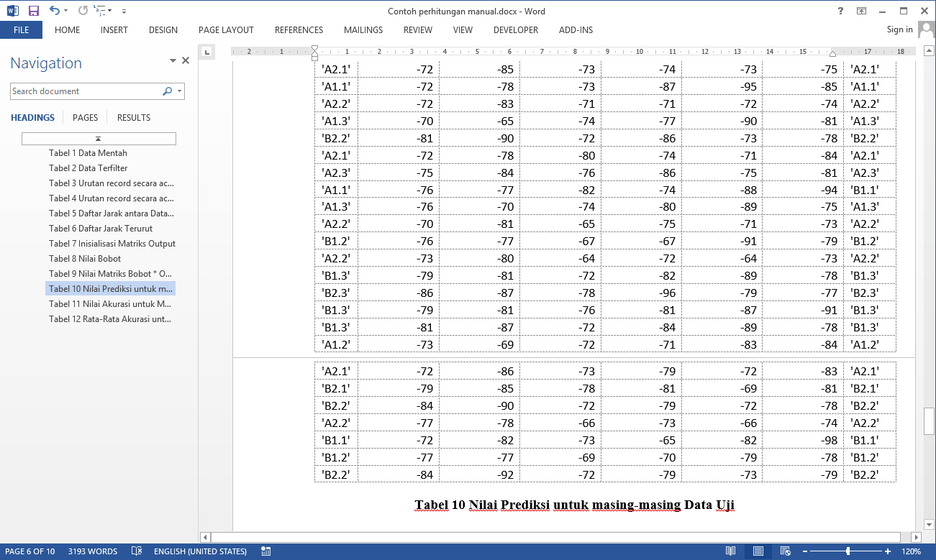Image resolution: width=936 pixels, height=560 pixels.
Task: Switch to Web Layout view
Action: (x=785, y=551)
